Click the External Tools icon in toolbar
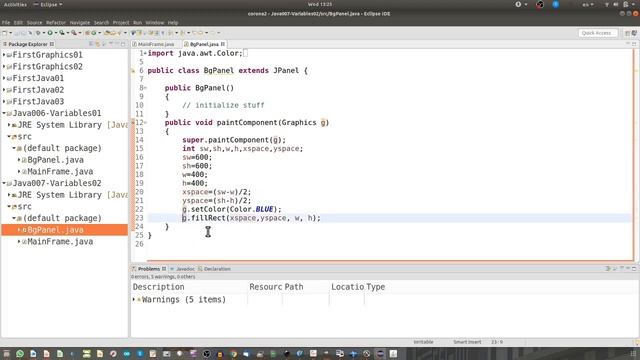640x360 pixels. pos(74,33)
